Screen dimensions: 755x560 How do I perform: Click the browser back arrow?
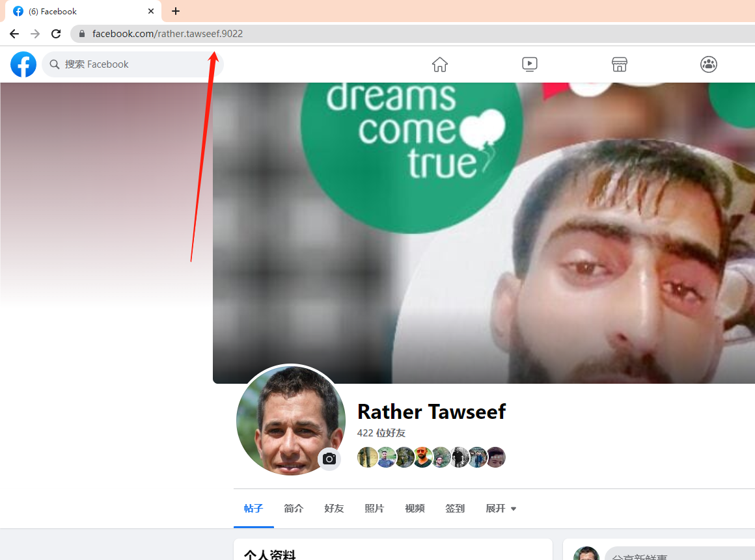coord(14,34)
